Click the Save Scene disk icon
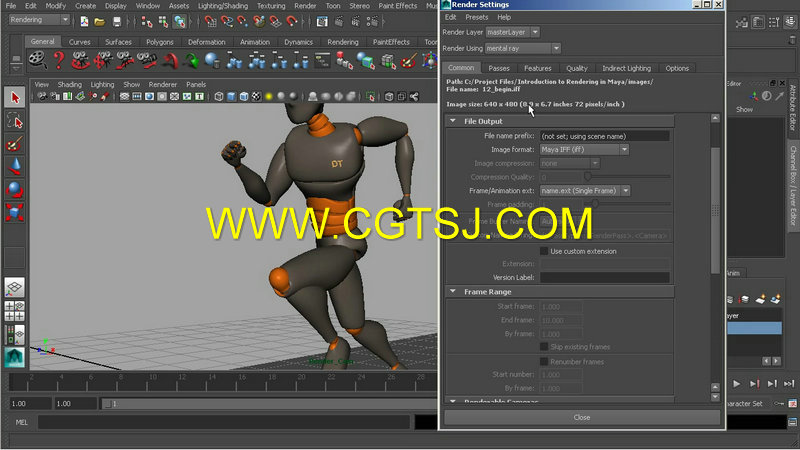 (x=117, y=21)
